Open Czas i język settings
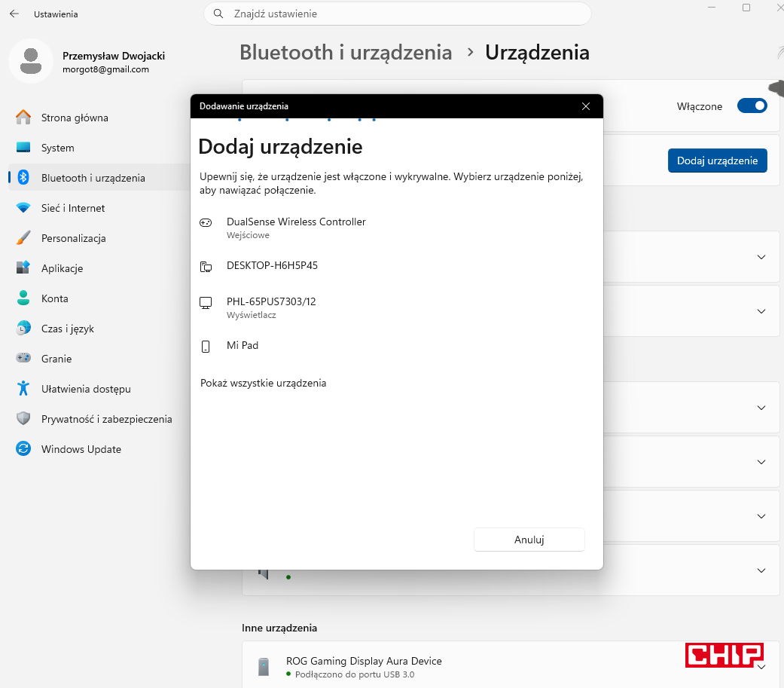784x688 pixels. [x=99, y=329]
